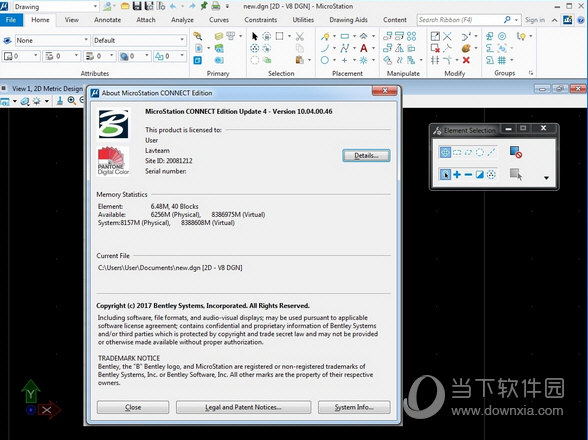Click the grid pattern icon in the Groups group
Image resolution: width=588 pixels, height=440 pixels.
[502, 60]
